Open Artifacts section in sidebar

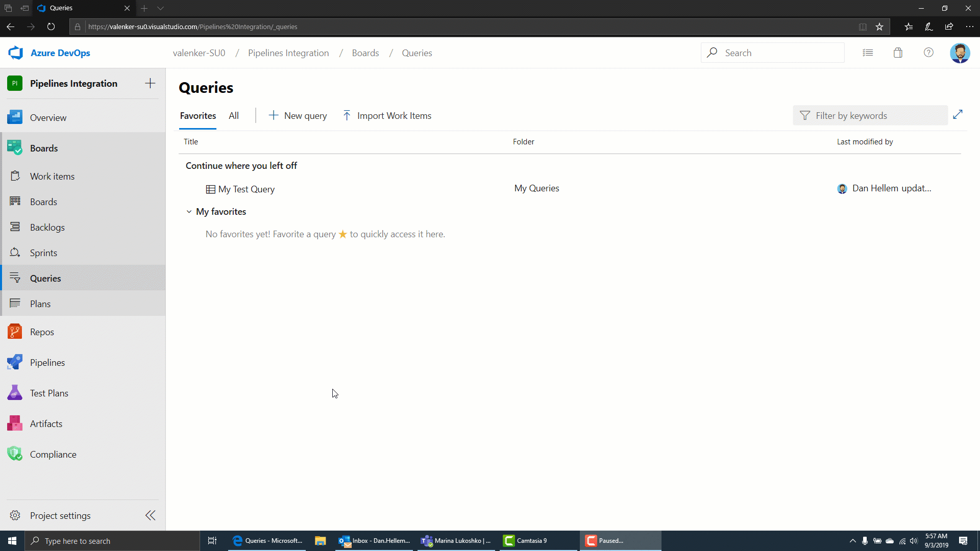point(46,423)
